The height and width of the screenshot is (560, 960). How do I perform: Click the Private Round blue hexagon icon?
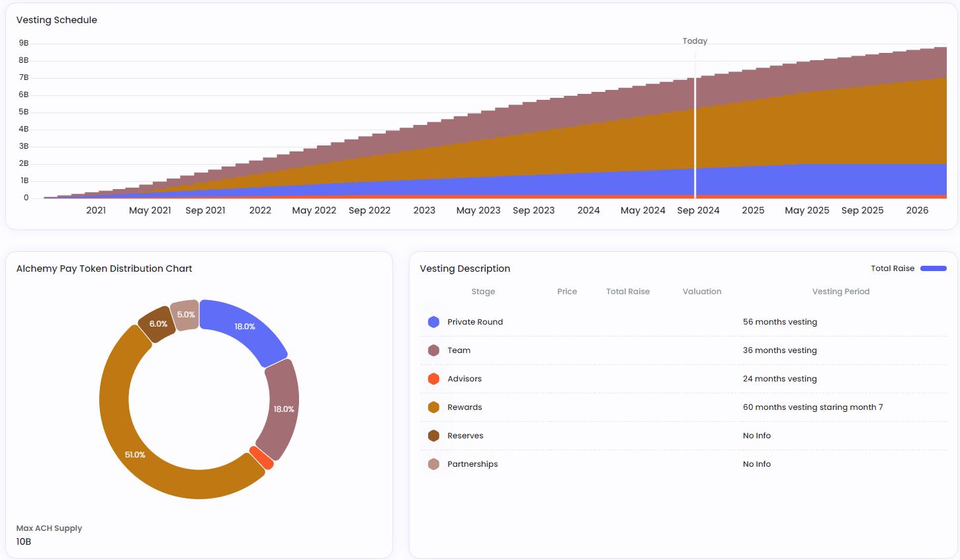(x=433, y=322)
